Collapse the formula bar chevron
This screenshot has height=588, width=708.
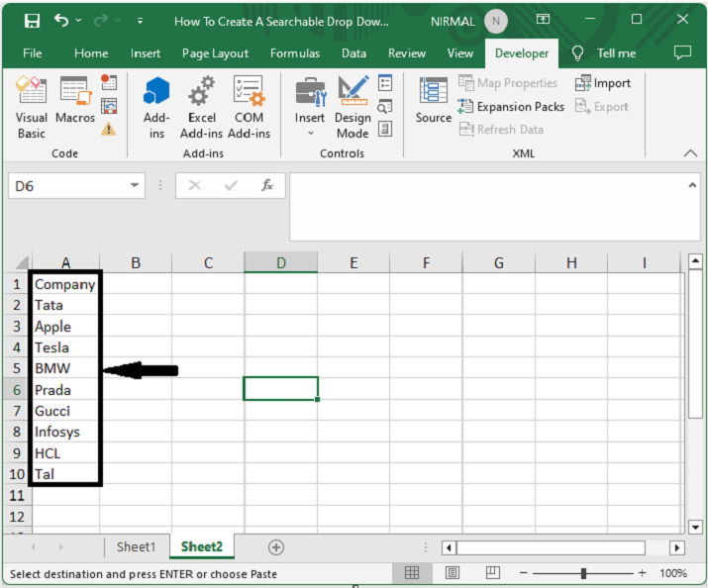(692, 185)
